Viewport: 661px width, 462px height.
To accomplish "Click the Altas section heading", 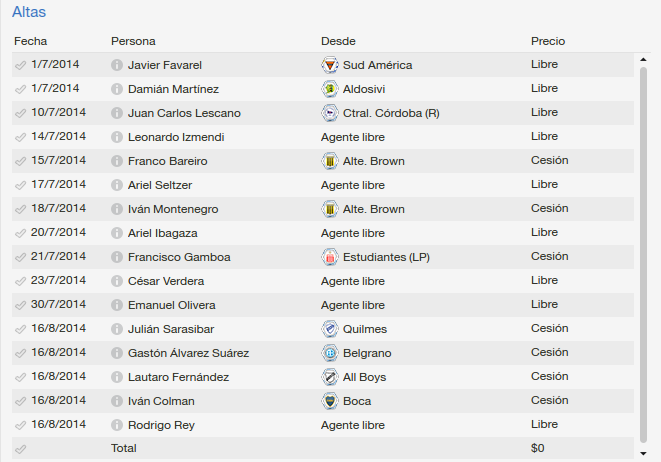I will pos(29,12).
